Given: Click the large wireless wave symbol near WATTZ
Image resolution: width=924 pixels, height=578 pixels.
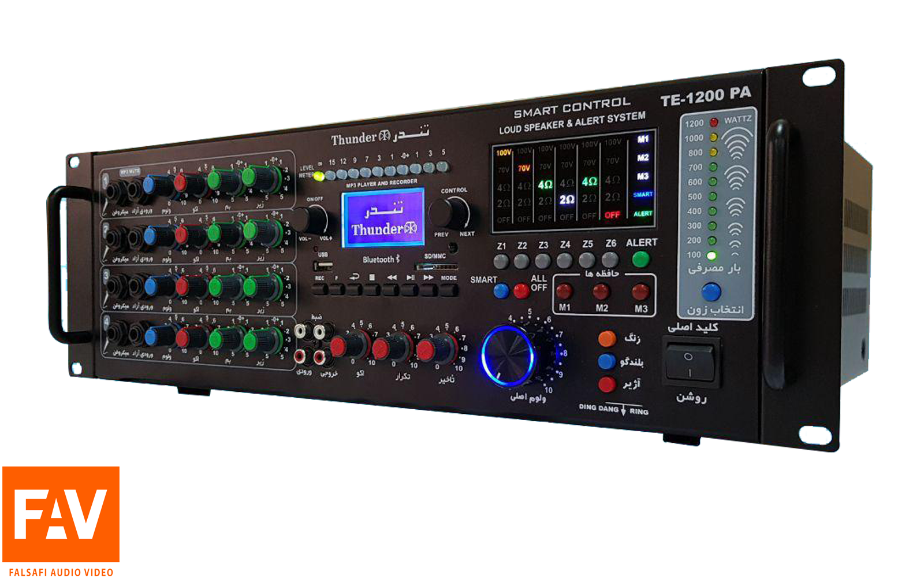Looking at the screenshot, I should 737,143.
